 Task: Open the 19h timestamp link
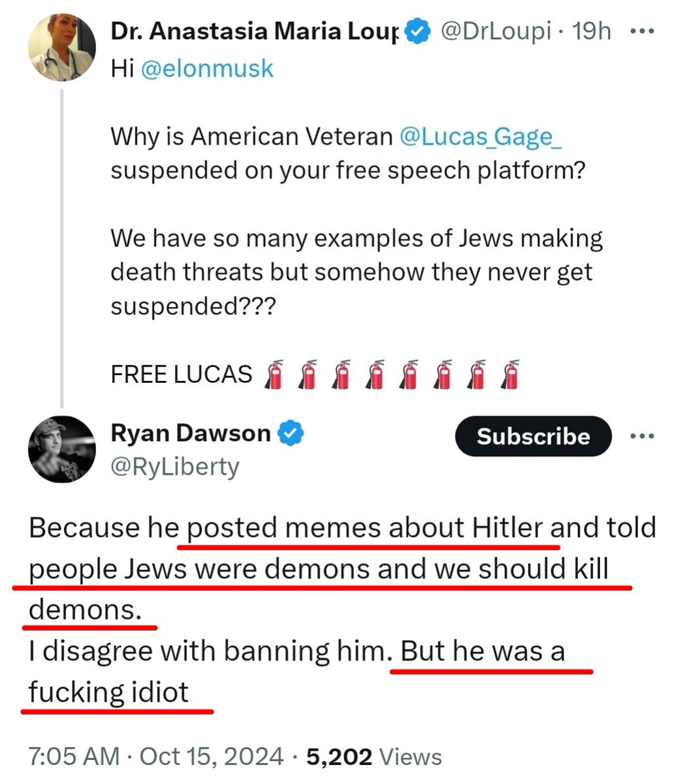click(592, 31)
